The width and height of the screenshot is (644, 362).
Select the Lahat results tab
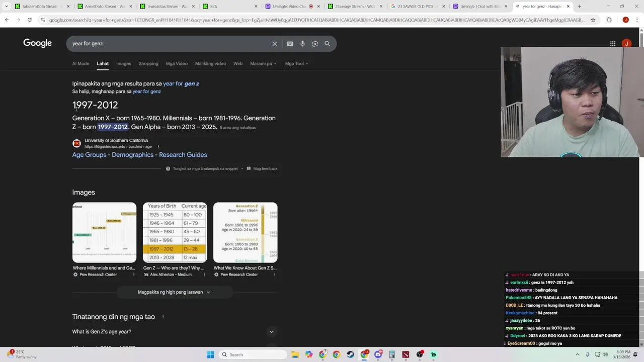[x=103, y=64]
